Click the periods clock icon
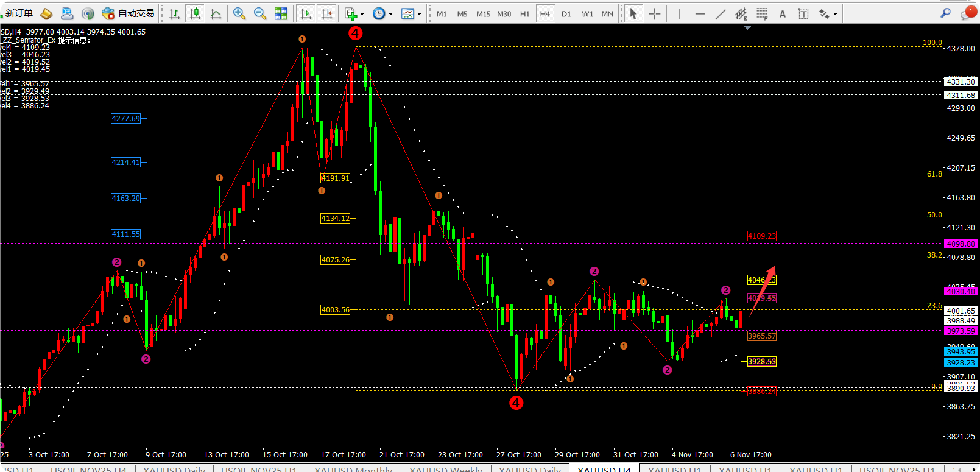The width and height of the screenshot is (980, 472). (x=379, y=13)
